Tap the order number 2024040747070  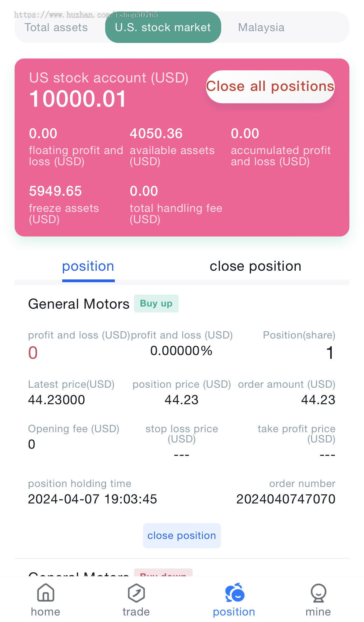click(x=286, y=499)
